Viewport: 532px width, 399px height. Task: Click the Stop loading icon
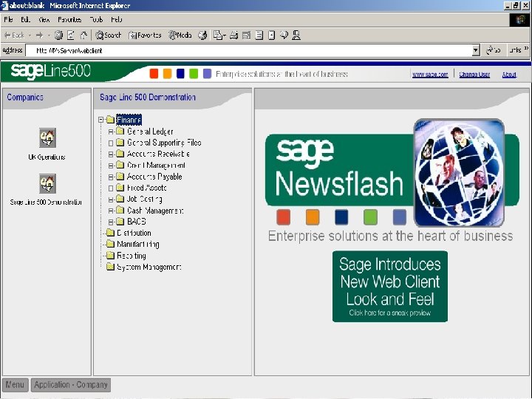coord(58,35)
